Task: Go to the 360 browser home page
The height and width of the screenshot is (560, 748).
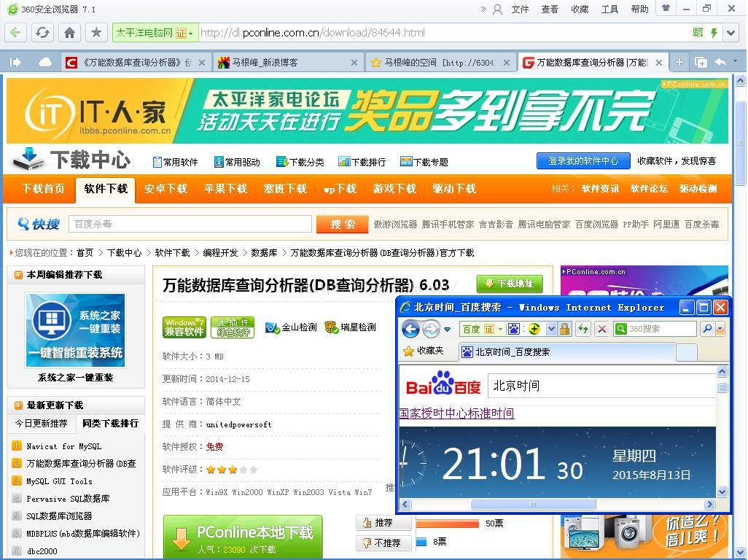Action: click(70, 32)
